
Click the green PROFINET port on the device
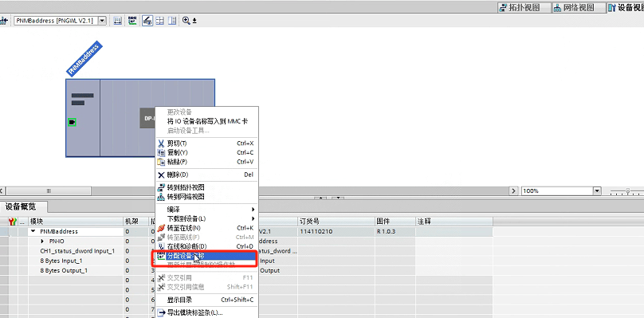click(x=73, y=122)
